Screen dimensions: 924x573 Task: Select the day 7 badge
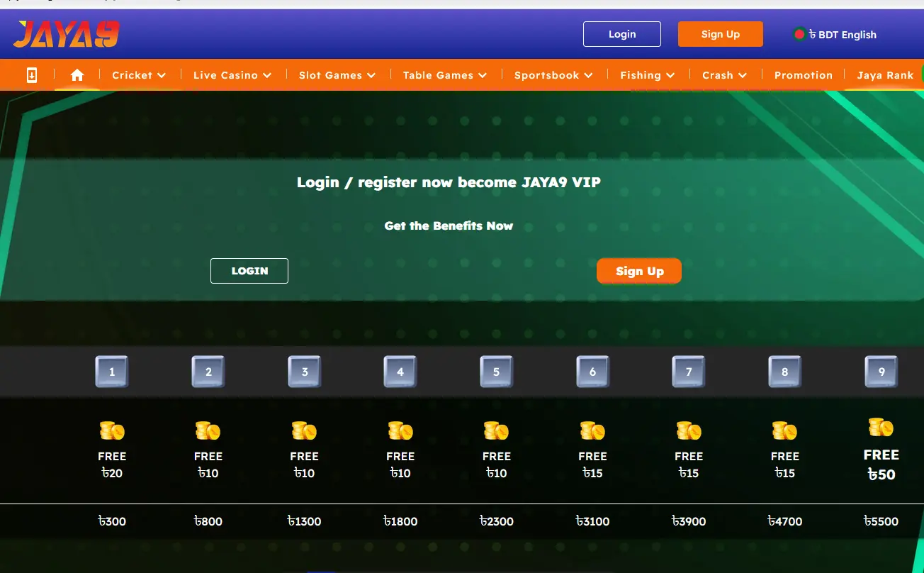coord(689,372)
